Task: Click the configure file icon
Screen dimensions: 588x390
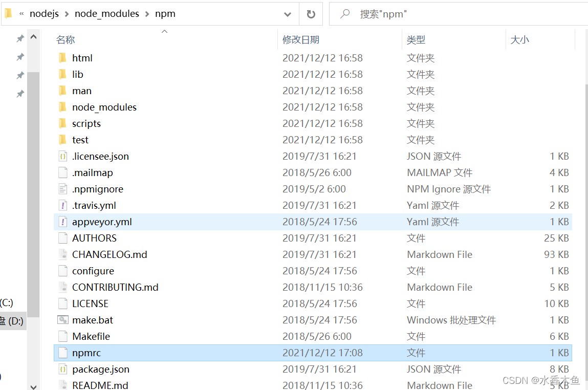Action: [x=62, y=271]
